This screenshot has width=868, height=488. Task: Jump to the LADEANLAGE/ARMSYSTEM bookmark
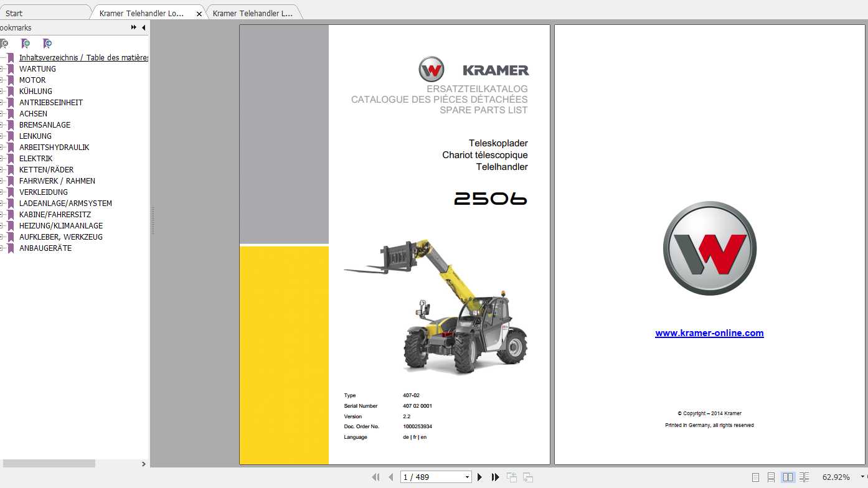click(x=65, y=204)
